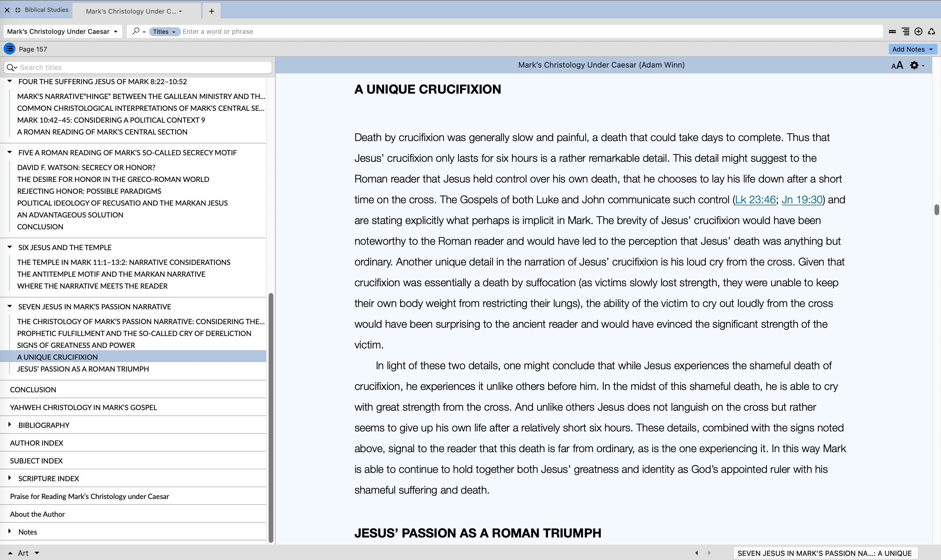Close the Biblical Studies workspace with X
941x560 pixels.
tap(7, 10)
